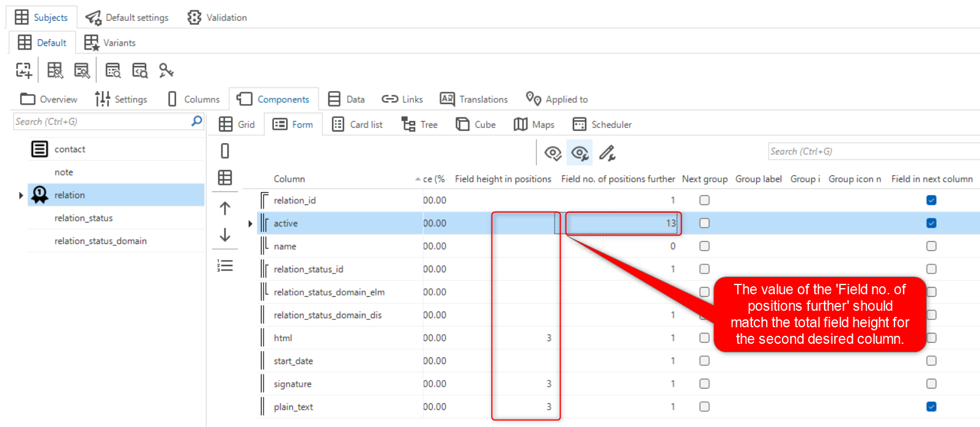Select relation_status in the subject list
Viewport: 980px width, 427px height.
pos(116,218)
